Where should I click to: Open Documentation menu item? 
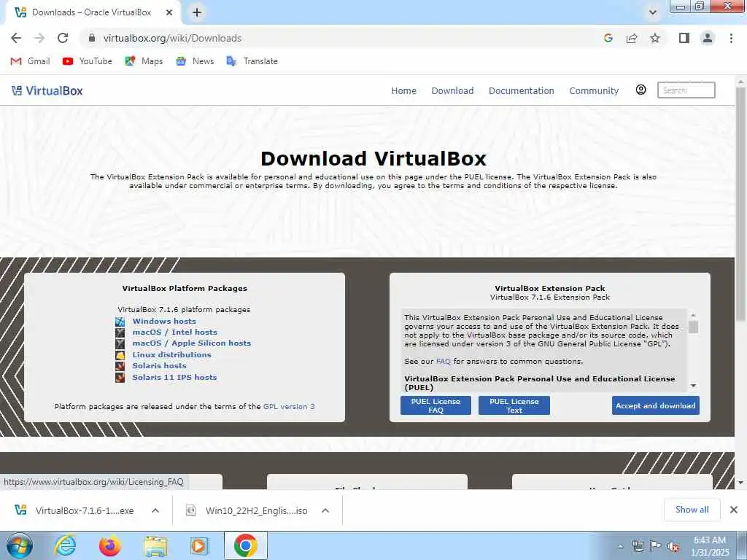[x=521, y=90]
